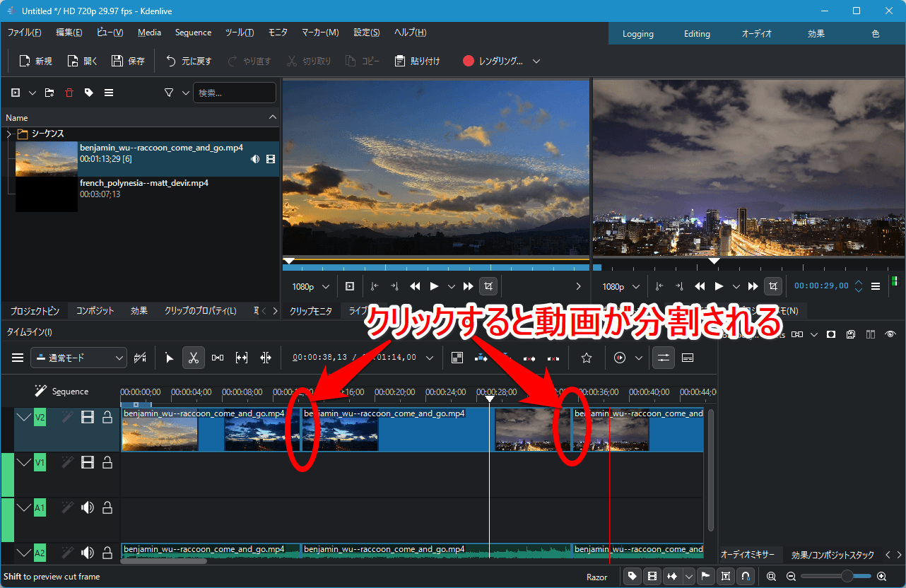Click the 保存 save button
The width and height of the screenshot is (906, 588).
point(128,61)
